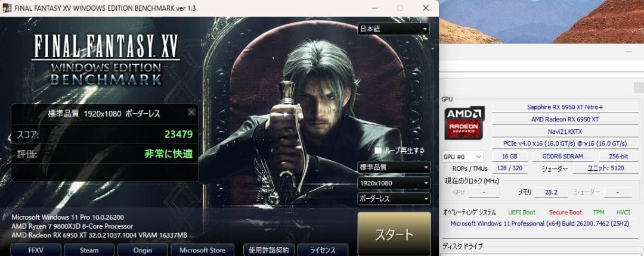
Task: Open the 日本語 language dropdown
Action: coord(394,29)
